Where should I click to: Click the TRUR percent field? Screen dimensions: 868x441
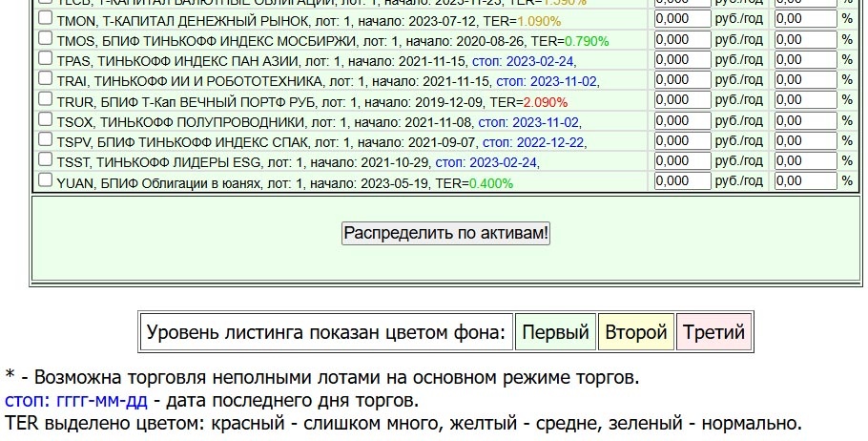click(805, 99)
